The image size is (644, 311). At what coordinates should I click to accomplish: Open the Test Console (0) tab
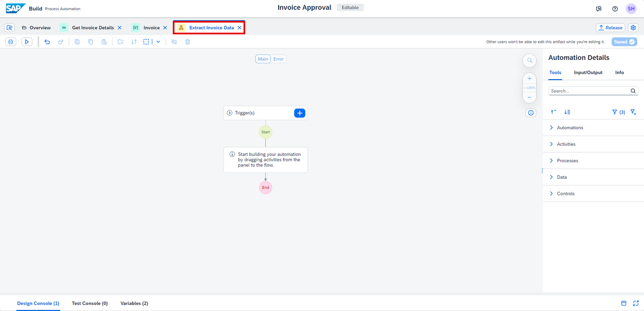pos(90,303)
